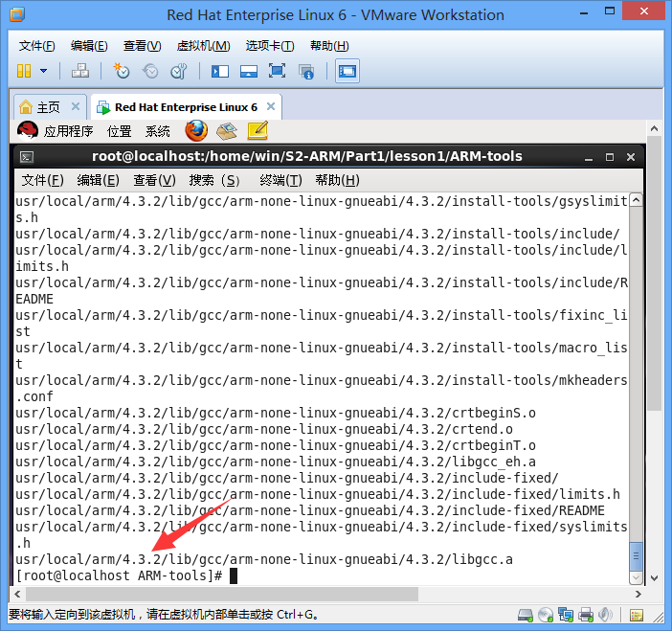Minimize the VMware Workstation window
This screenshot has width=672, height=631.
click(584, 12)
